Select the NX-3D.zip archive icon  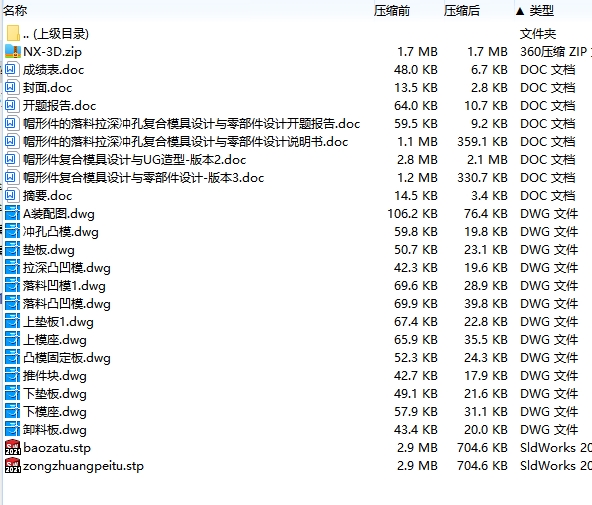(13, 51)
